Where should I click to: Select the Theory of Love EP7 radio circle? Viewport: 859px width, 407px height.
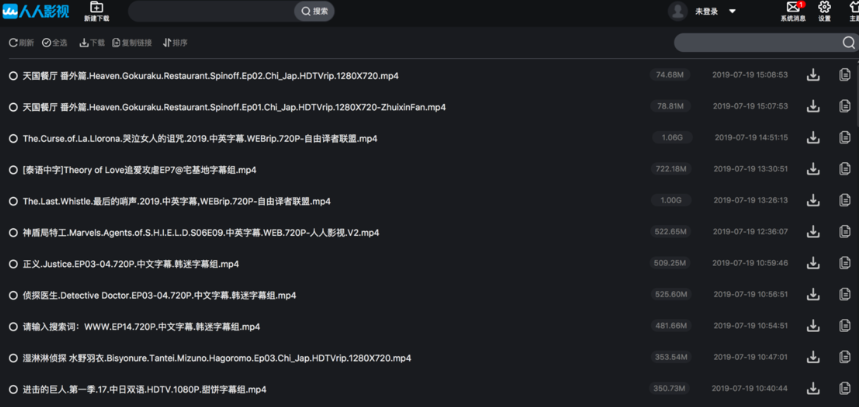13,170
